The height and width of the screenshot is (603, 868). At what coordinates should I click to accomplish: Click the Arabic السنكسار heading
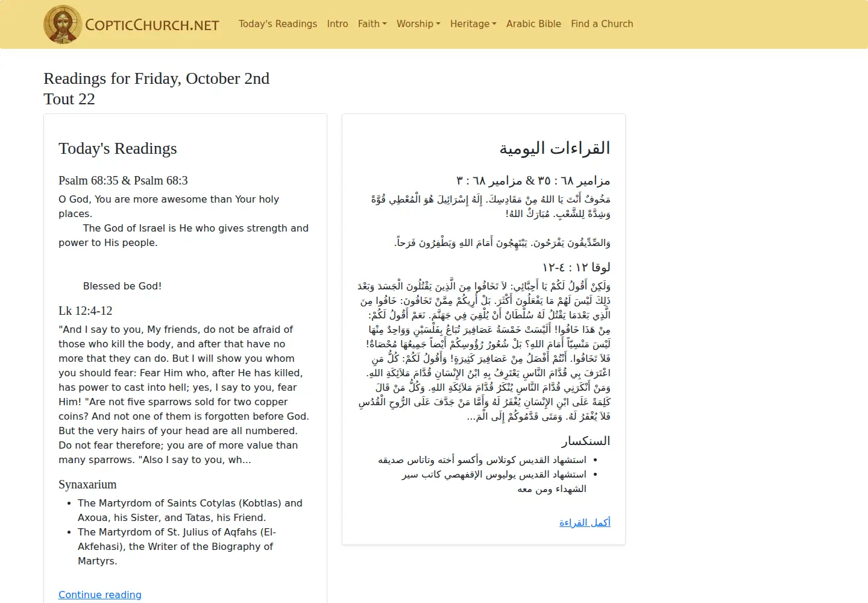coord(585,441)
